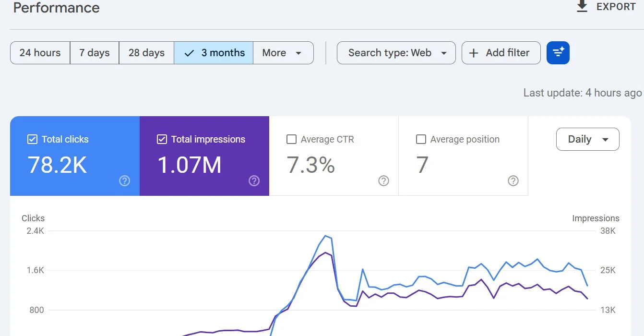Screen dimensions: 644x336
Task: Click the EXPORT button label
Action: (x=616, y=7)
